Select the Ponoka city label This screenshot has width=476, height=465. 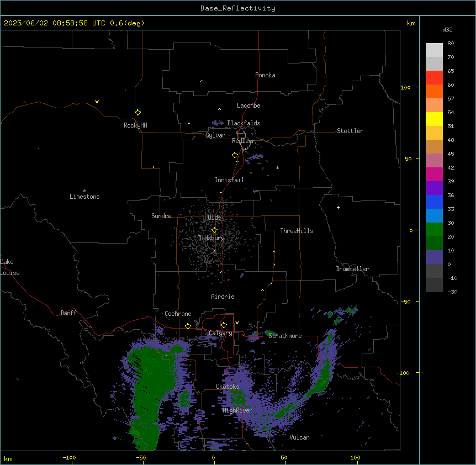tap(265, 75)
